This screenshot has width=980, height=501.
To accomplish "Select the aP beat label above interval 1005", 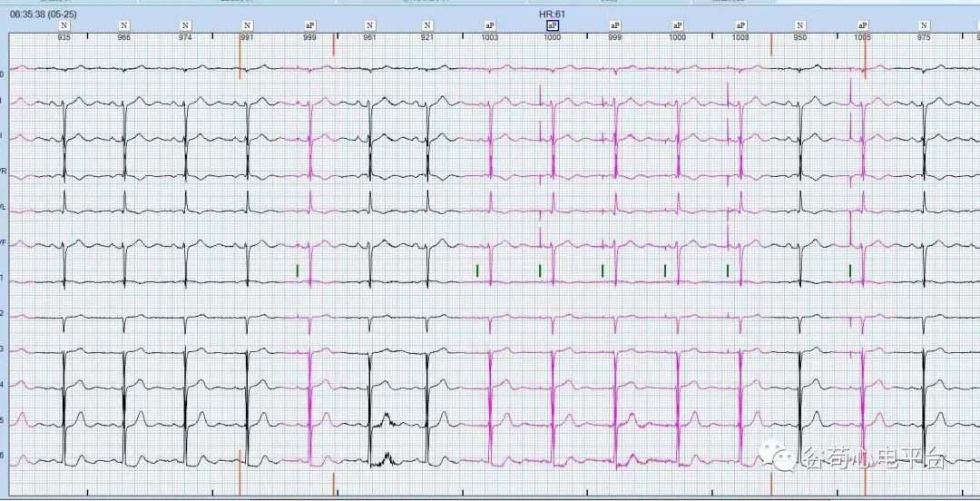I will pos(863,25).
